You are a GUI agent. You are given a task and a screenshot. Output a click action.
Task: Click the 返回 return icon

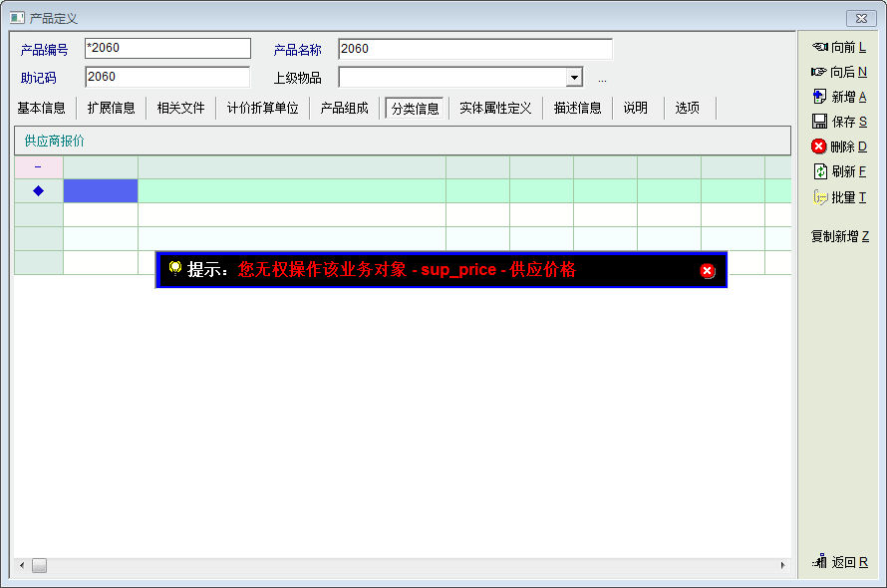[820, 562]
